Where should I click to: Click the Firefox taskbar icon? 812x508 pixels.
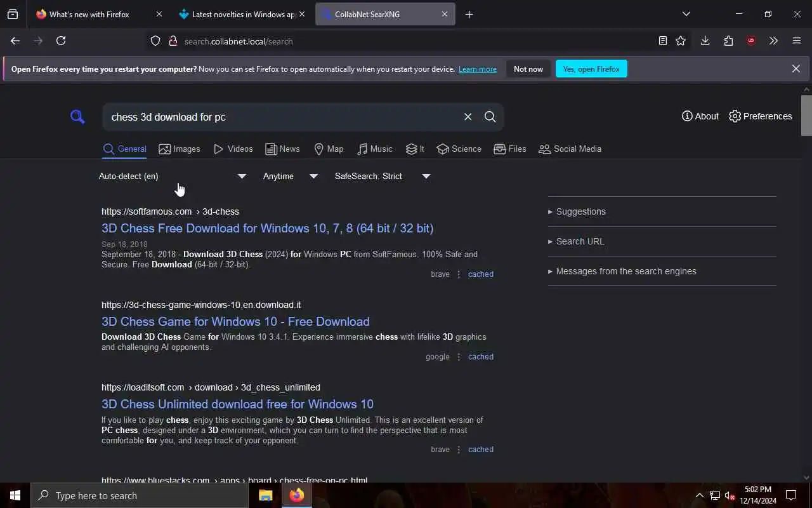(x=297, y=495)
